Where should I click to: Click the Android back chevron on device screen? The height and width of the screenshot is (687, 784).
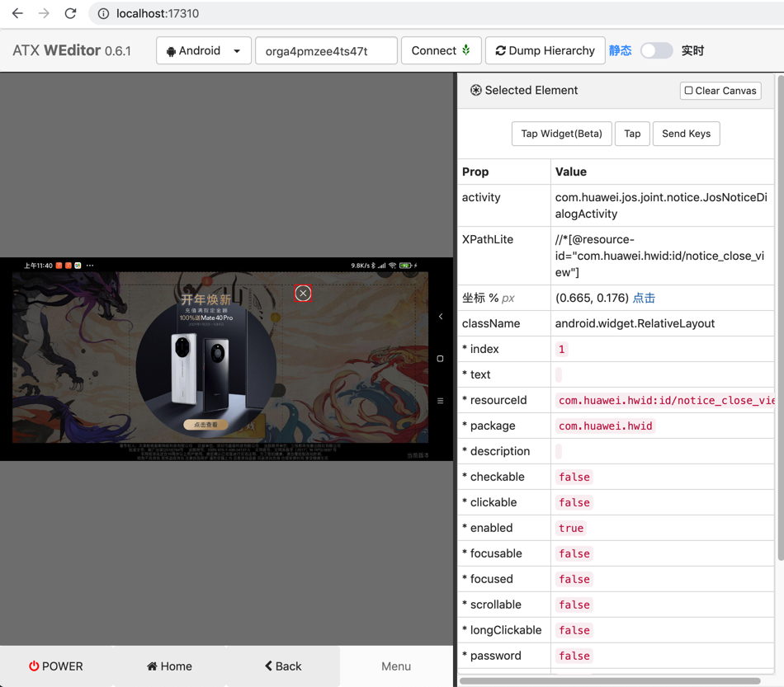pos(441,316)
